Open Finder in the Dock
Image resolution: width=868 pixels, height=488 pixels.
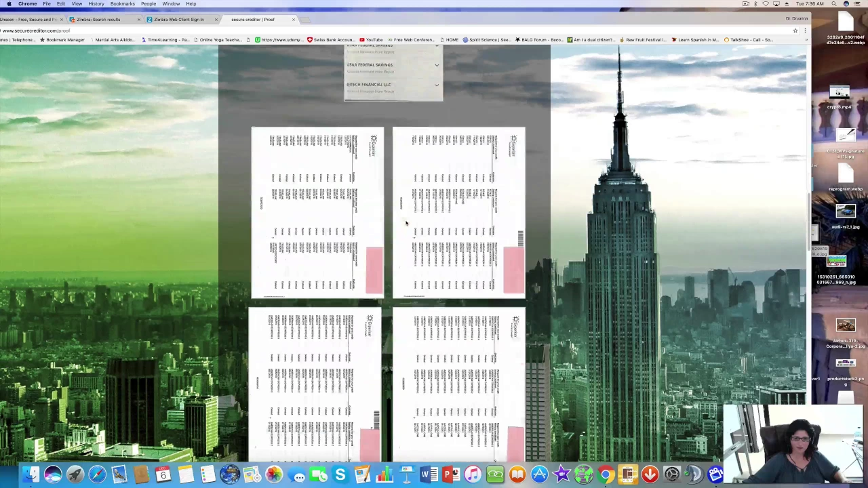point(31,474)
